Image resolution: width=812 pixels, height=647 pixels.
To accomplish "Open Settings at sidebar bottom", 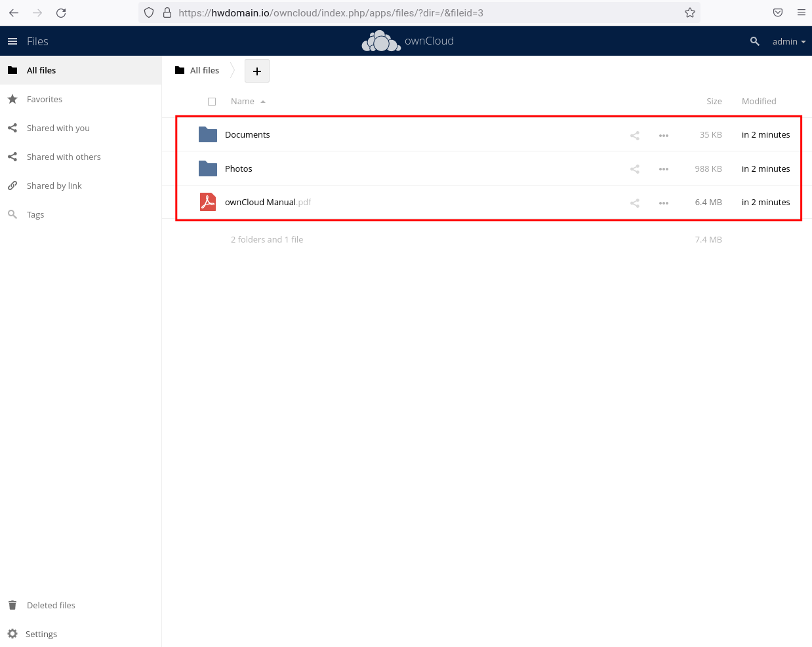I will pos(81,634).
